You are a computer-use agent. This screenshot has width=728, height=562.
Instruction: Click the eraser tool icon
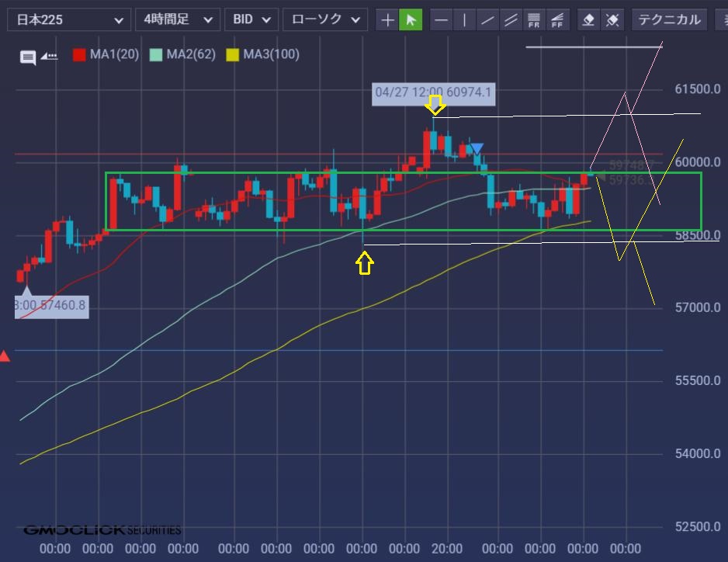pos(589,19)
